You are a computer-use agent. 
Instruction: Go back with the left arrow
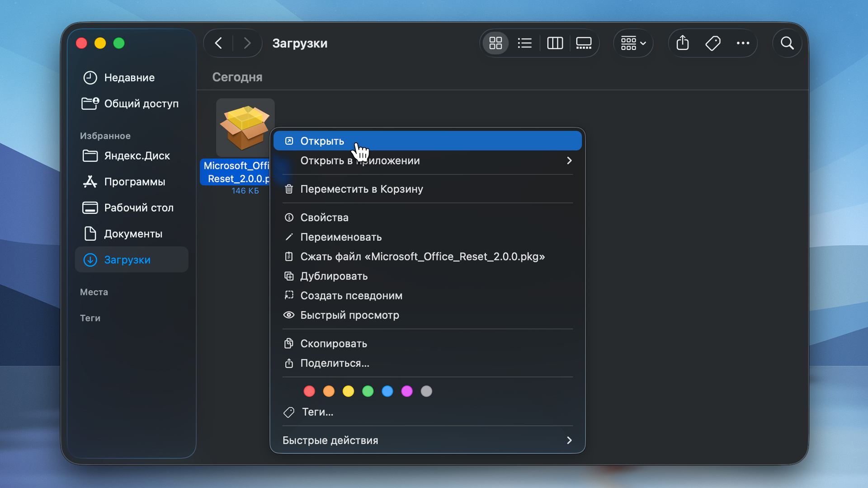point(218,43)
